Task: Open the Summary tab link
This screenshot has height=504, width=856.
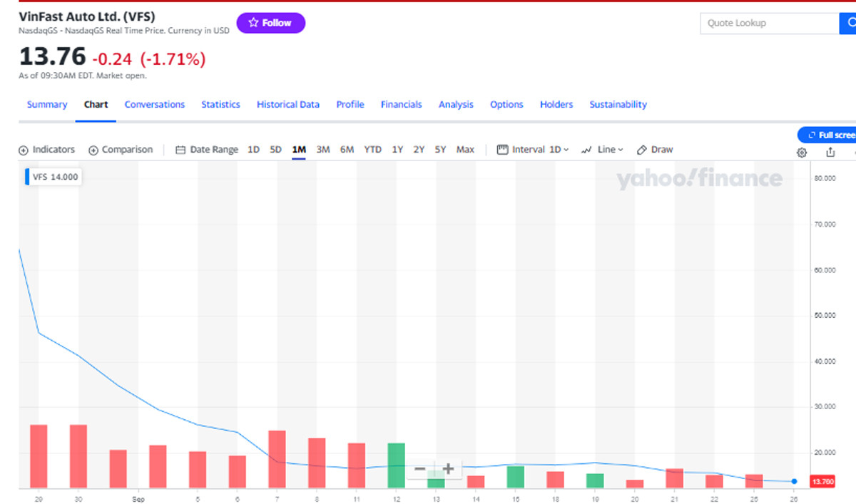Action: (x=47, y=105)
